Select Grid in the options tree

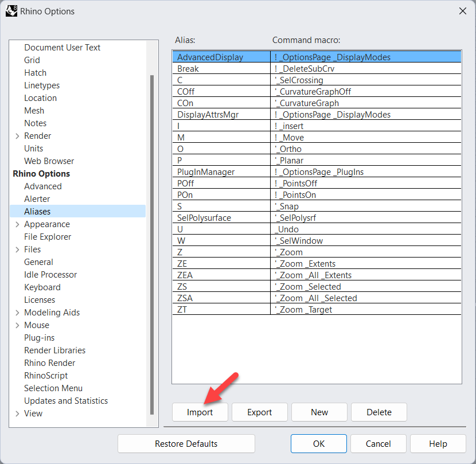click(32, 60)
